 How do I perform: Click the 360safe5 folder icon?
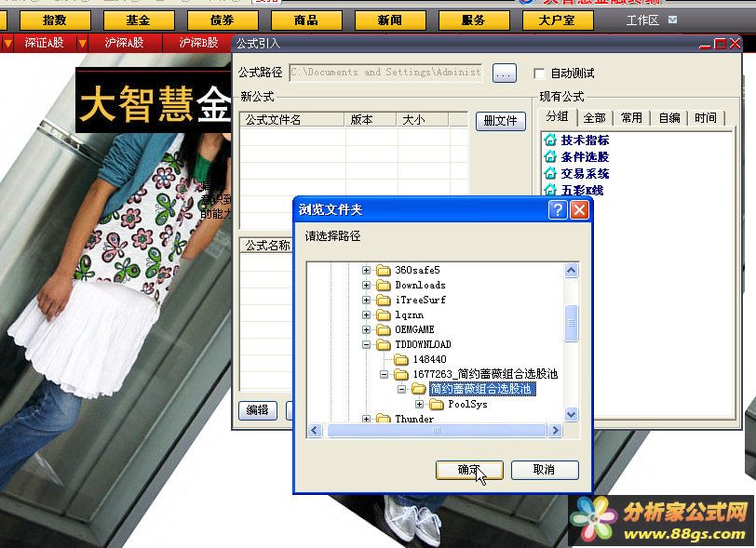(x=384, y=271)
